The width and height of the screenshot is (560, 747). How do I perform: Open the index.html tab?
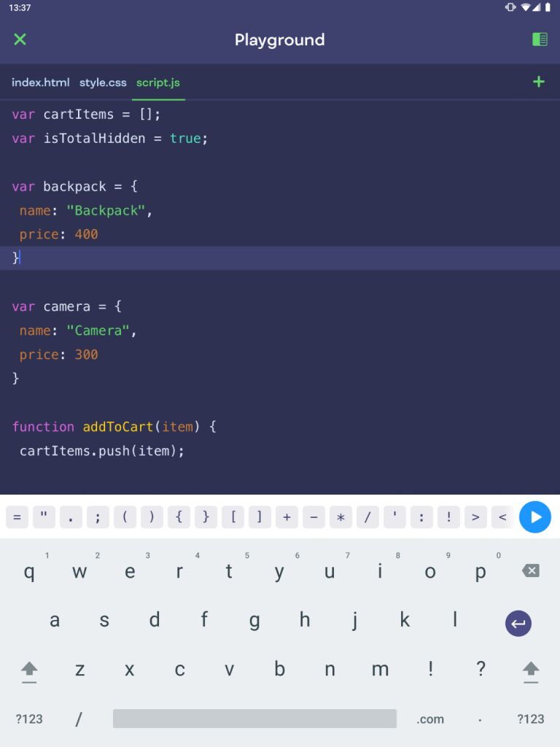click(41, 82)
